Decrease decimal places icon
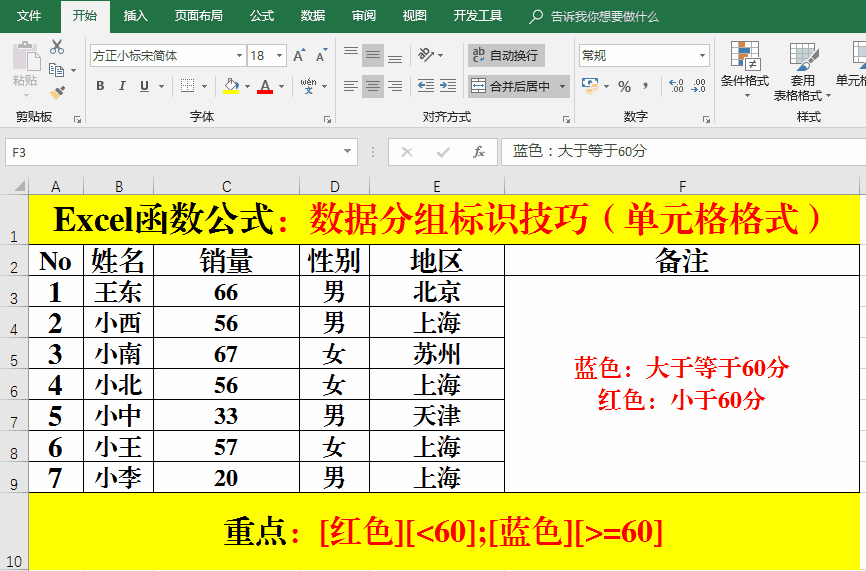The width and height of the screenshot is (866, 571). (698, 86)
